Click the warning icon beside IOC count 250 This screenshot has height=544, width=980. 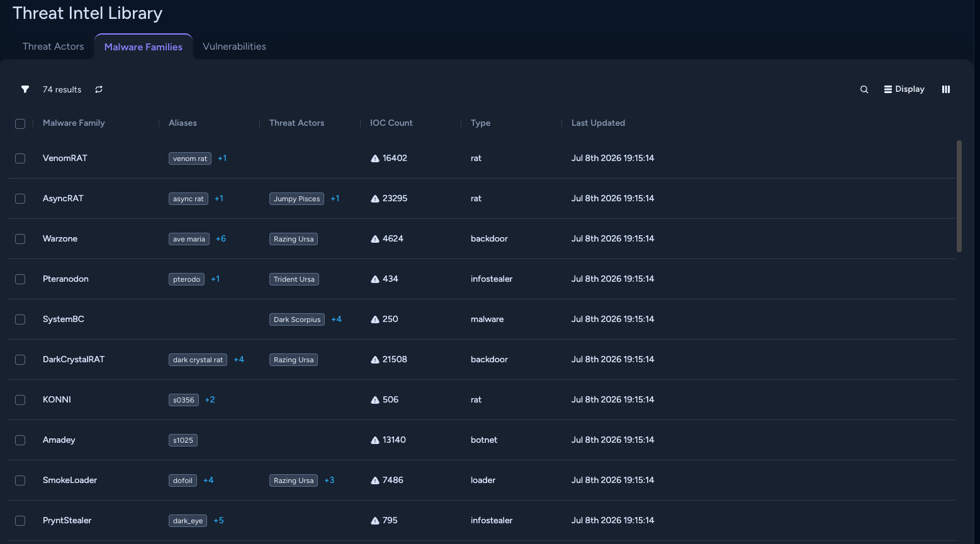[x=375, y=319]
